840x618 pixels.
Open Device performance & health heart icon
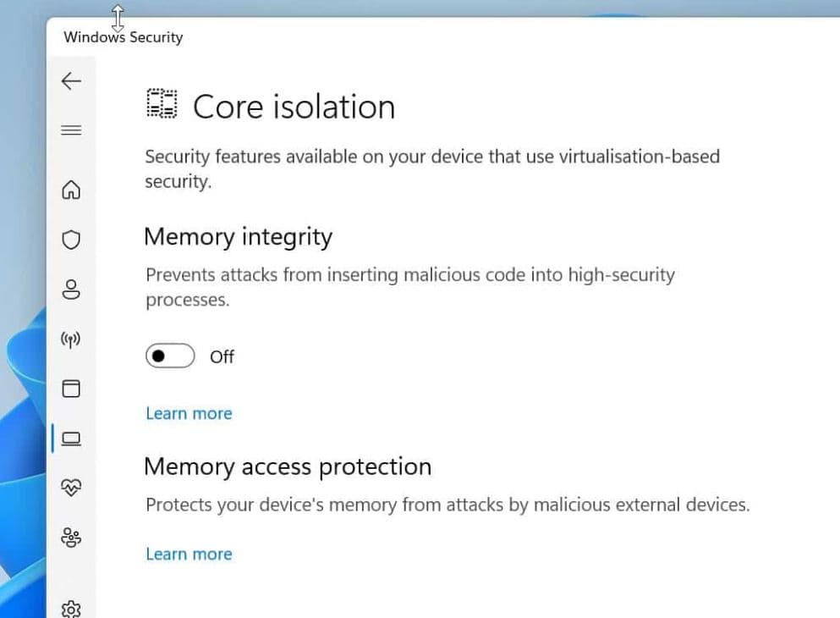pyautogui.click(x=71, y=488)
